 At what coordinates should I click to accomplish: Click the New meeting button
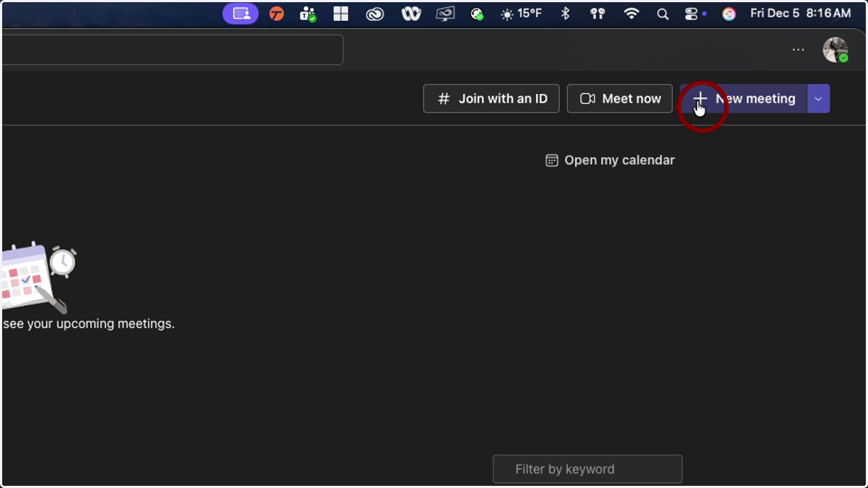pyautogui.click(x=744, y=99)
